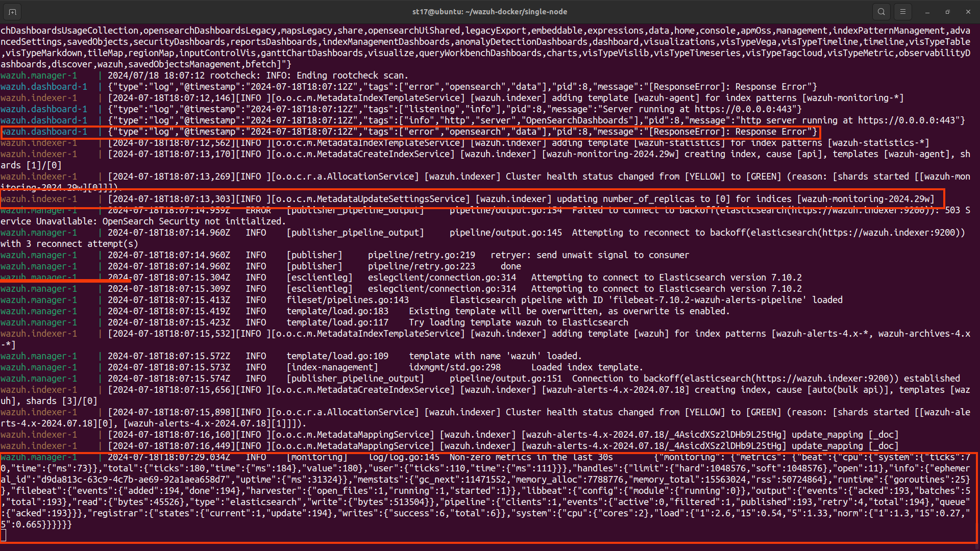This screenshot has width=980, height=551.
Task: Click the "Ending rootcheck scan." log text
Action: [x=353, y=76]
